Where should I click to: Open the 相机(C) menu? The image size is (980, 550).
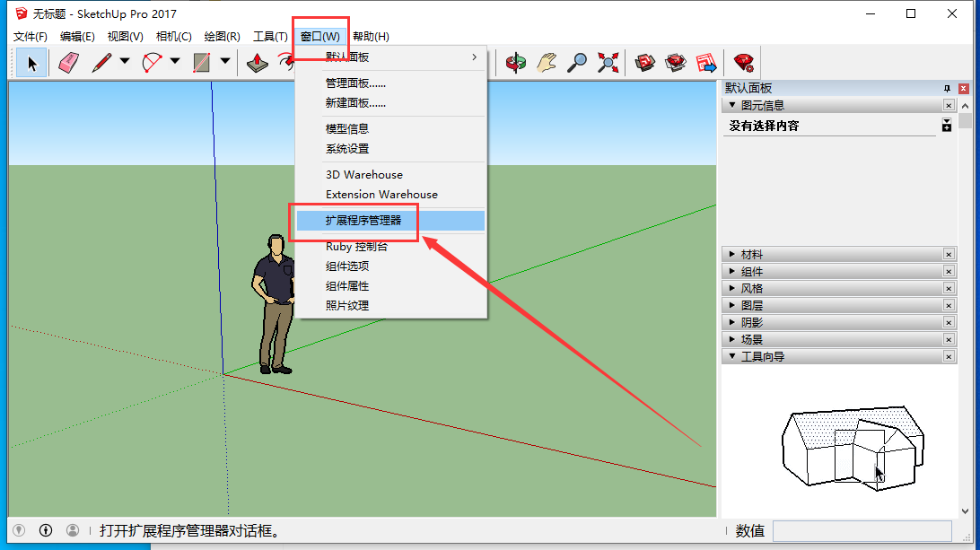(174, 36)
